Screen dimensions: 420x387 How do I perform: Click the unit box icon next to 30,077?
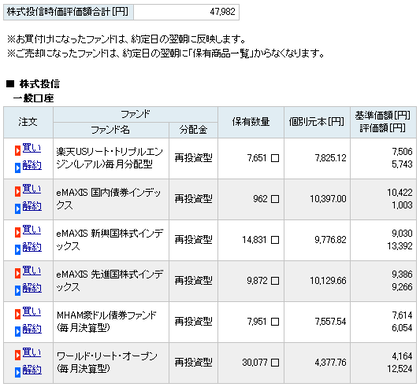275,363
